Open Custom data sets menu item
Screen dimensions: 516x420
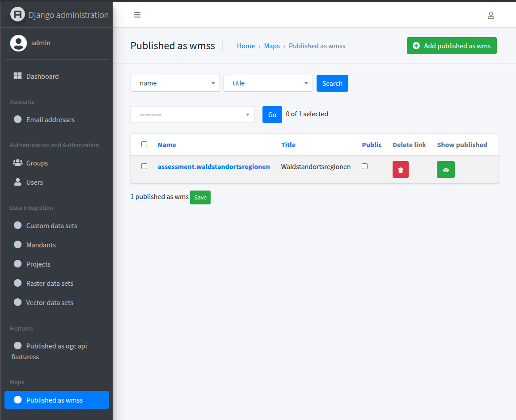(x=57, y=226)
